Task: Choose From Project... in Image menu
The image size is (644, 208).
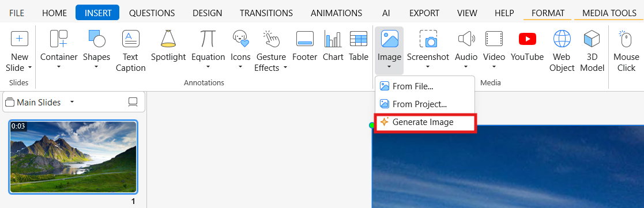Action: click(x=425, y=104)
